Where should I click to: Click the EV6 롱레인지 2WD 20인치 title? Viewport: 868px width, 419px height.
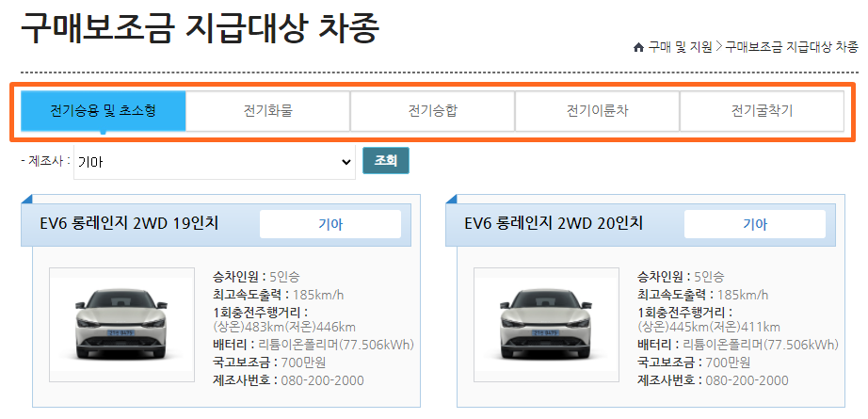554,223
